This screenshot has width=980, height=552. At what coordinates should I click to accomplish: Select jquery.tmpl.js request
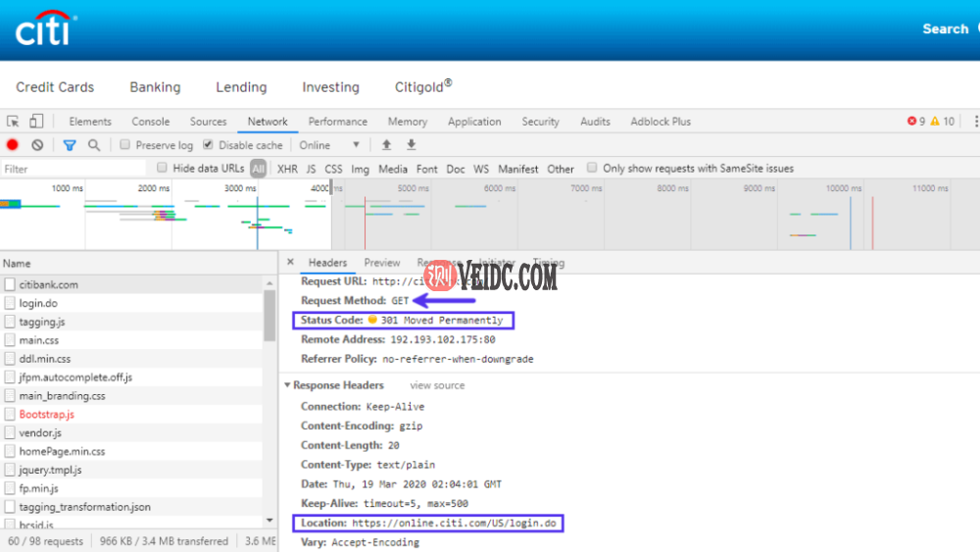131,470
